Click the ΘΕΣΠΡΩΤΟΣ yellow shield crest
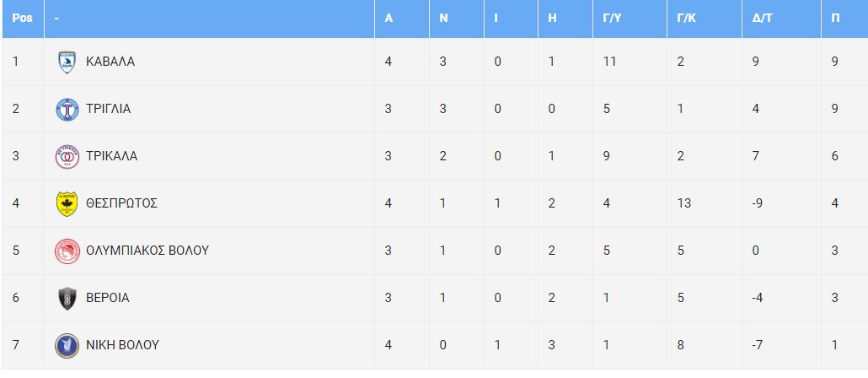This screenshot has width=868, height=378. (x=67, y=203)
